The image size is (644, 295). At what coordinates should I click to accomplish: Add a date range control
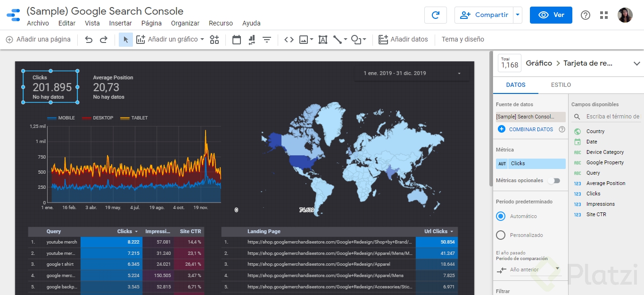(236, 39)
